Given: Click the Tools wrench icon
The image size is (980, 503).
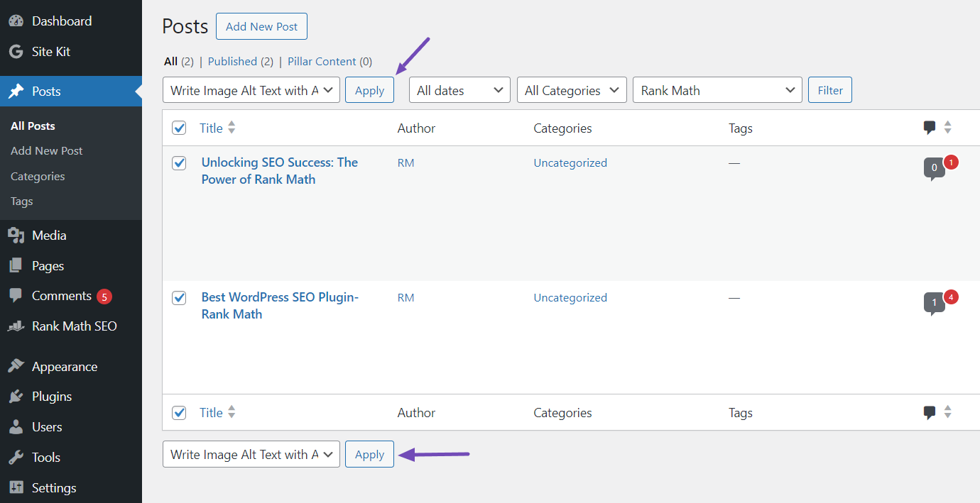Looking at the screenshot, I should coord(16,458).
